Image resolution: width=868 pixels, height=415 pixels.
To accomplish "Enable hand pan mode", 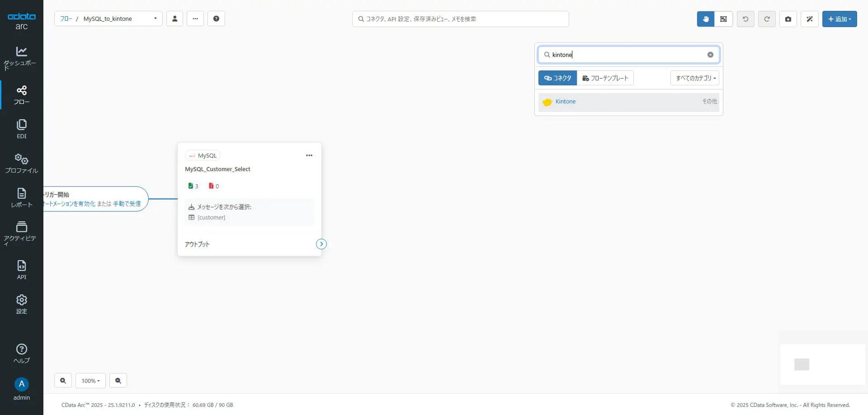I will [x=706, y=19].
